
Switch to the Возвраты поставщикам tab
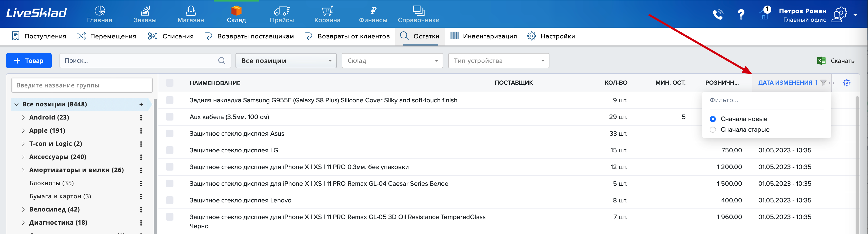(x=249, y=36)
